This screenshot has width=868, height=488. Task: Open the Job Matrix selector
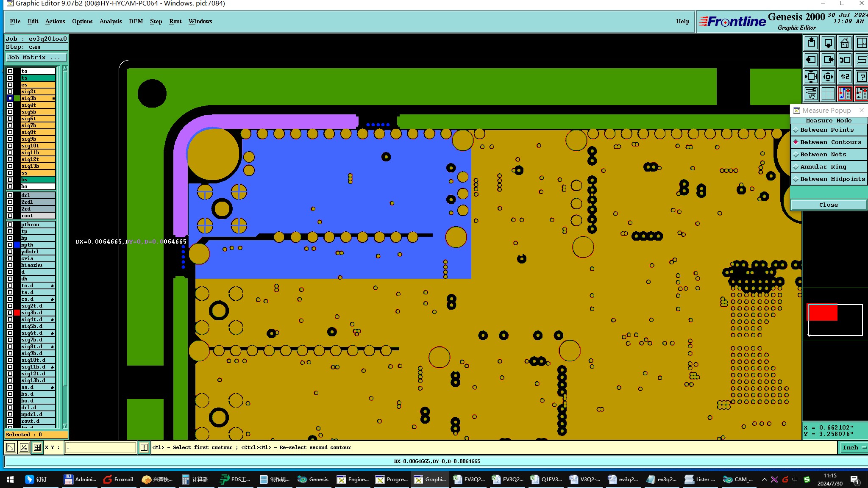pyautogui.click(x=36, y=58)
